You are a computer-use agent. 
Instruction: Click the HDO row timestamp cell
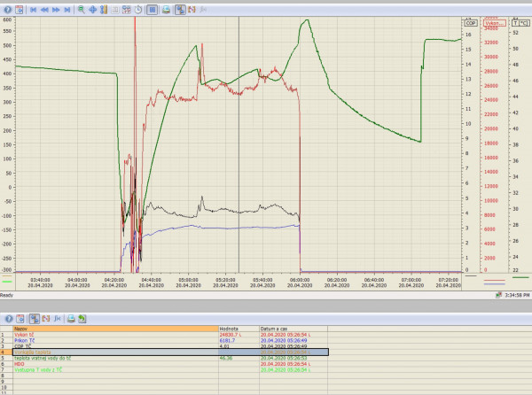point(293,364)
